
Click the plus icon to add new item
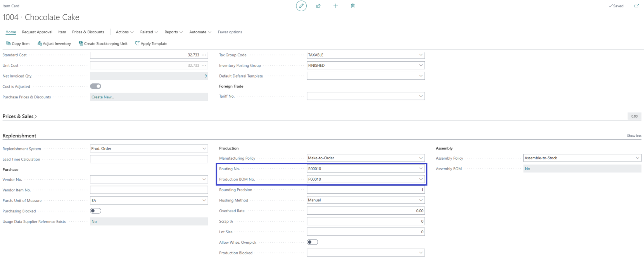click(336, 6)
